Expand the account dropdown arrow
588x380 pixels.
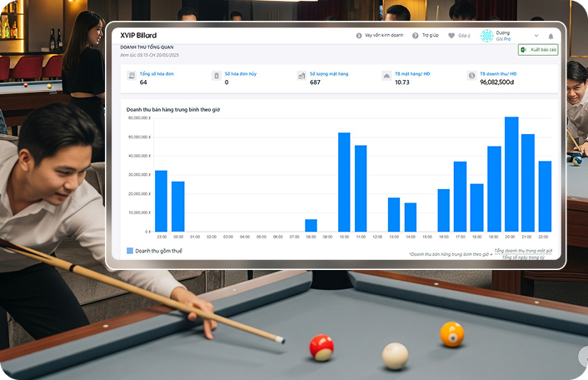pos(536,36)
